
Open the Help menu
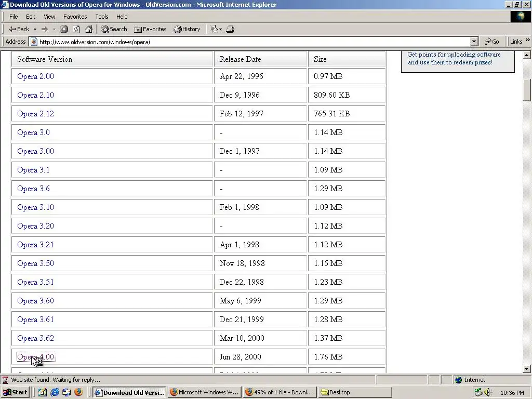122,17
